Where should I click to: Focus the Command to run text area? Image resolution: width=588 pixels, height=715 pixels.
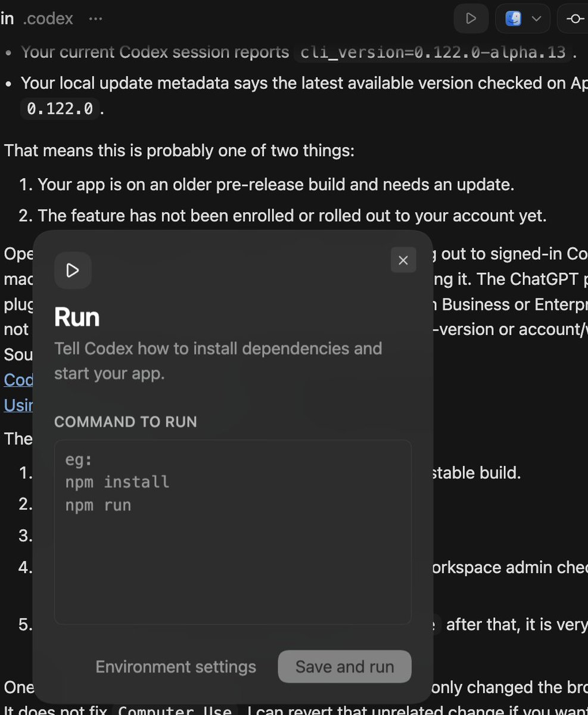[x=233, y=532]
